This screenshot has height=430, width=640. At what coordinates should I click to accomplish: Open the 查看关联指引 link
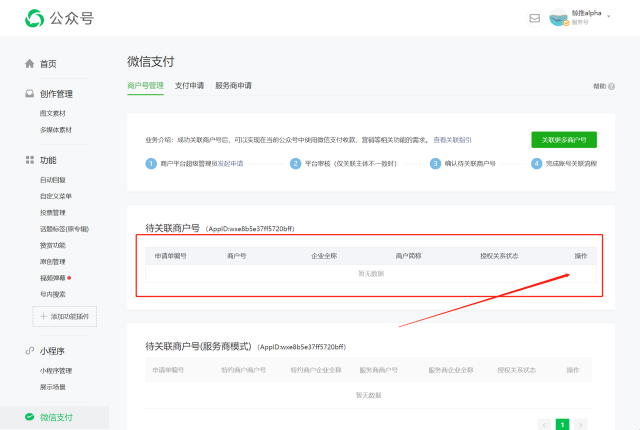click(452, 140)
